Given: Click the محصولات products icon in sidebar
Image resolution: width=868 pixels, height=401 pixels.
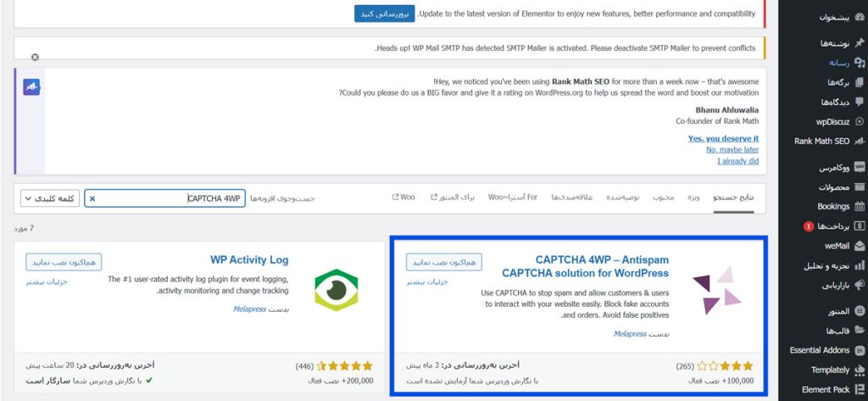Looking at the screenshot, I should (x=860, y=187).
